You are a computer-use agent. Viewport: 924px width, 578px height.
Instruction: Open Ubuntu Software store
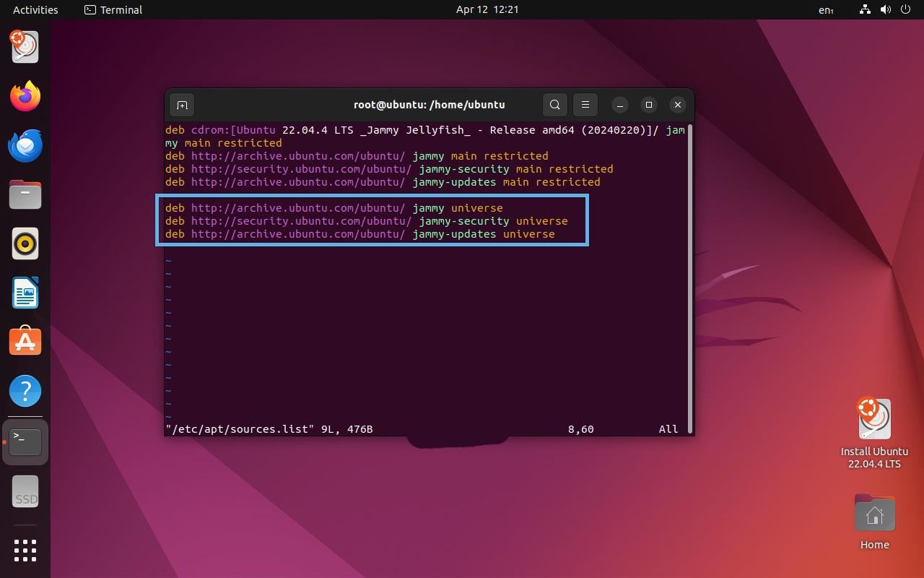coord(25,342)
